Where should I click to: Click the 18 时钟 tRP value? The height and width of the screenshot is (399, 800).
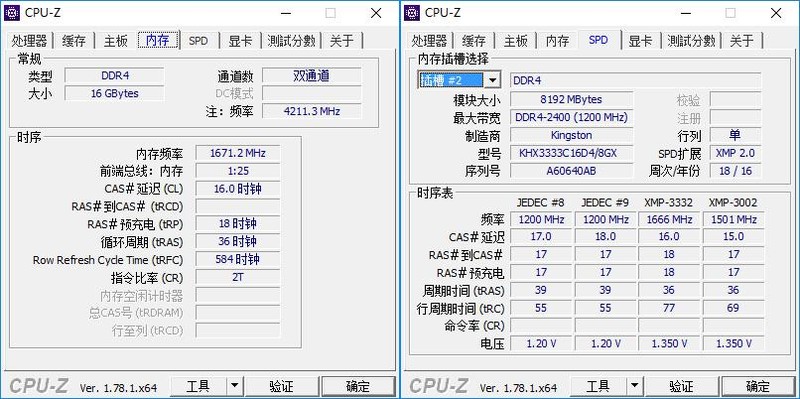click(238, 224)
